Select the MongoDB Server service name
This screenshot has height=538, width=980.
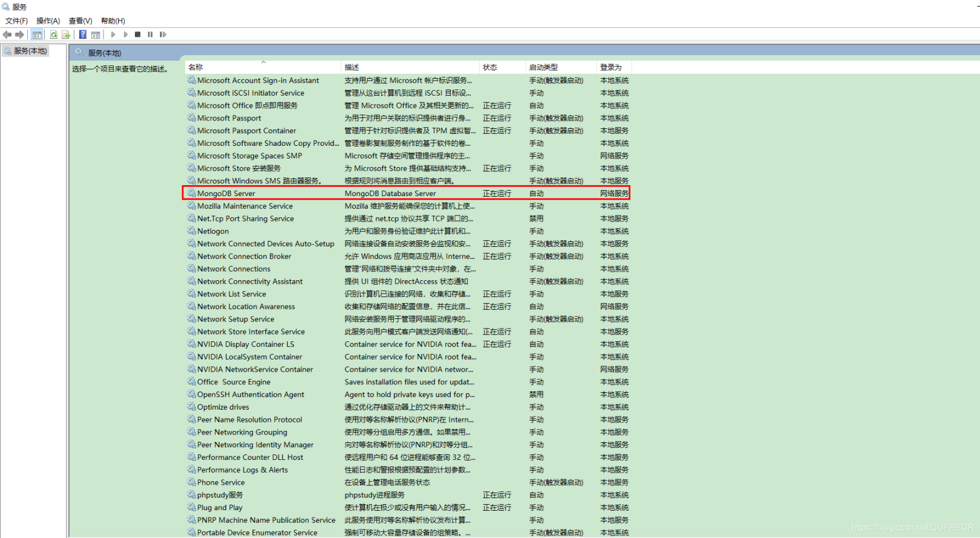pyautogui.click(x=226, y=194)
